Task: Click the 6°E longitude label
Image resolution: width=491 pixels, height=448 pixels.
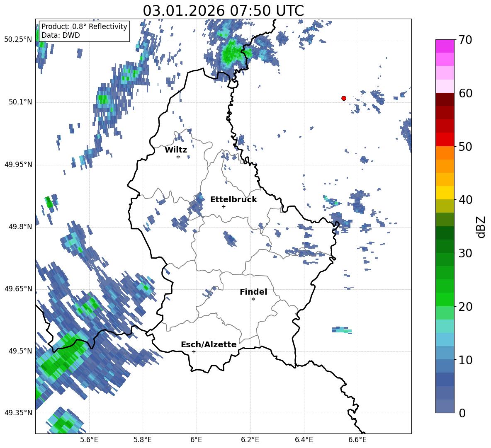Action: [x=196, y=440]
